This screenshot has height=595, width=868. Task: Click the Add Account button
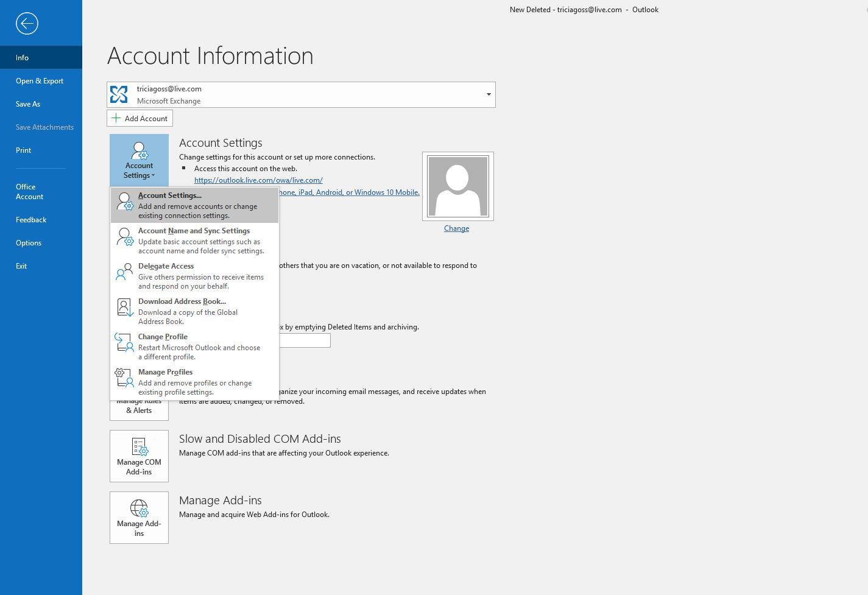139,118
